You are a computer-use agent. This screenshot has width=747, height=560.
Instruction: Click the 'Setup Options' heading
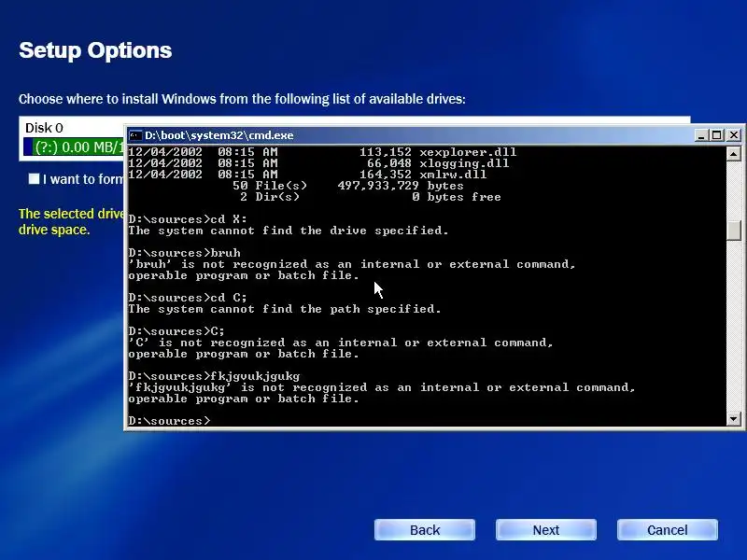coord(95,50)
